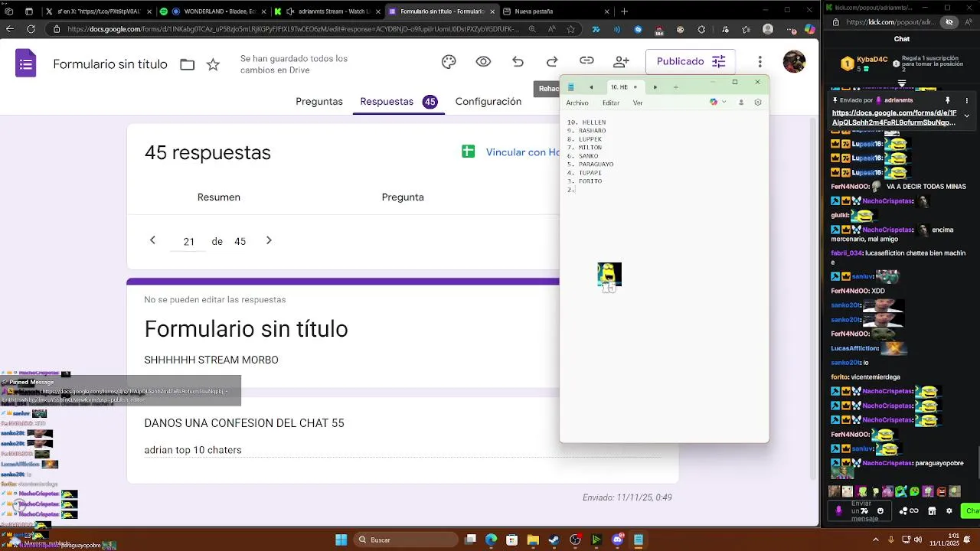Viewport: 980px width, 551px height.
Task: Open the Publicado publish settings button
Action: coord(691,61)
